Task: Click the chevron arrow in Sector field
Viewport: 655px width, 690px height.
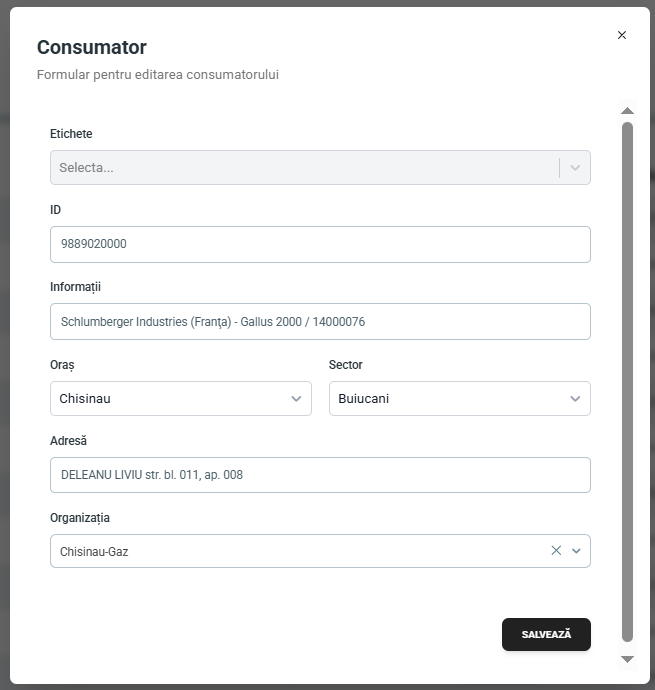Action: tap(575, 399)
